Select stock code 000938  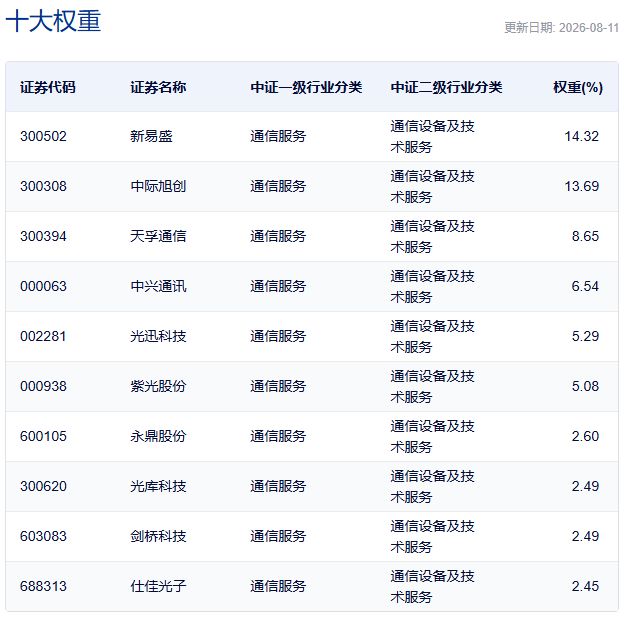[x=43, y=387]
